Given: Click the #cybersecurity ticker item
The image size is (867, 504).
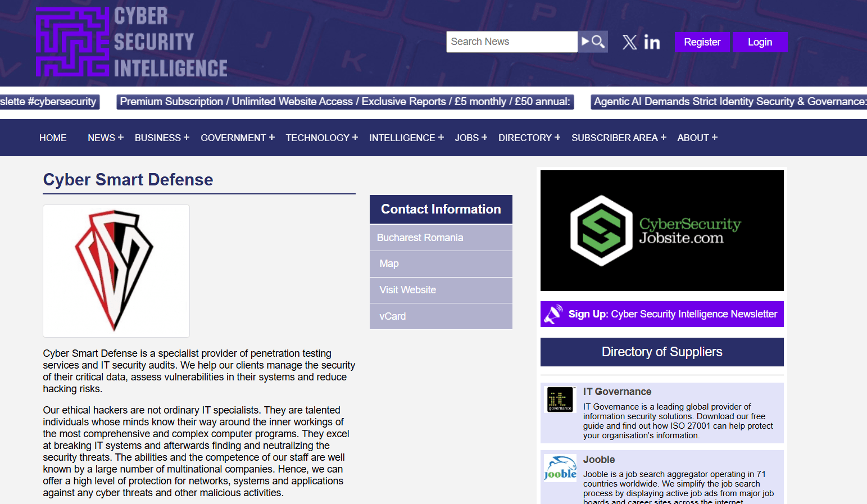Looking at the screenshot, I should click(49, 102).
